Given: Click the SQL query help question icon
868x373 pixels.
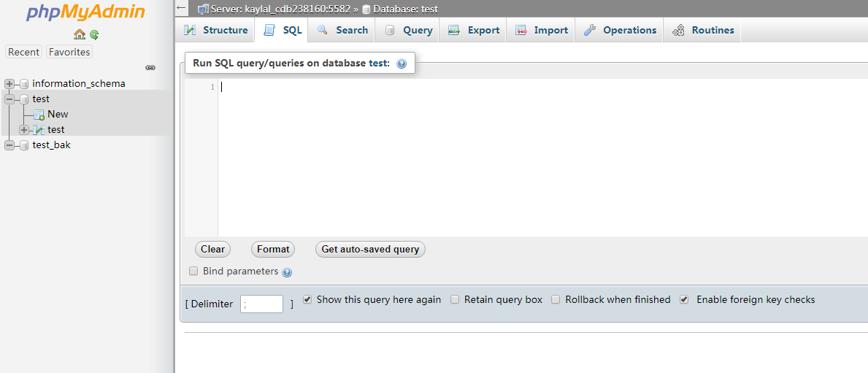Looking at the screenshot, I should click(x=402, y=64).
